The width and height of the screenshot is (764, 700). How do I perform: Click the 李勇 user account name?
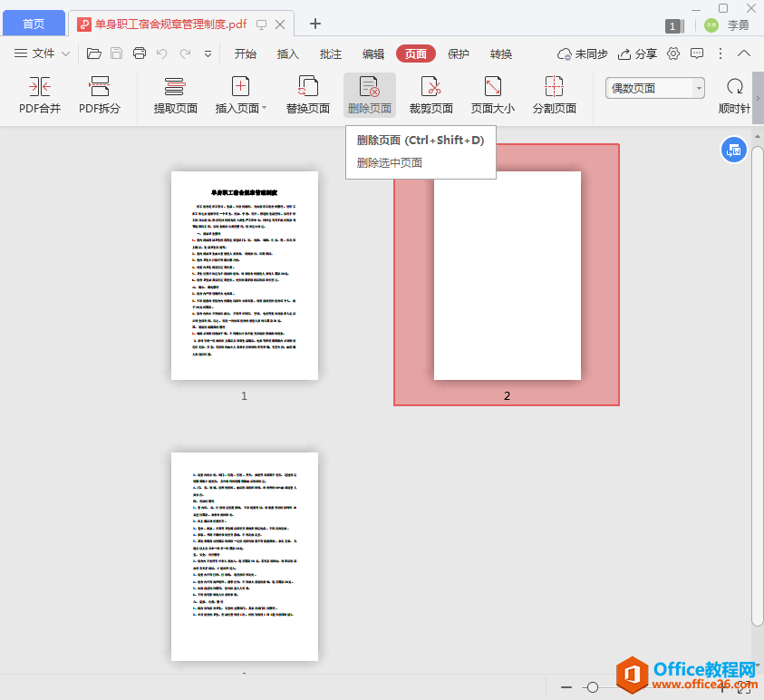tap(738, 25)
